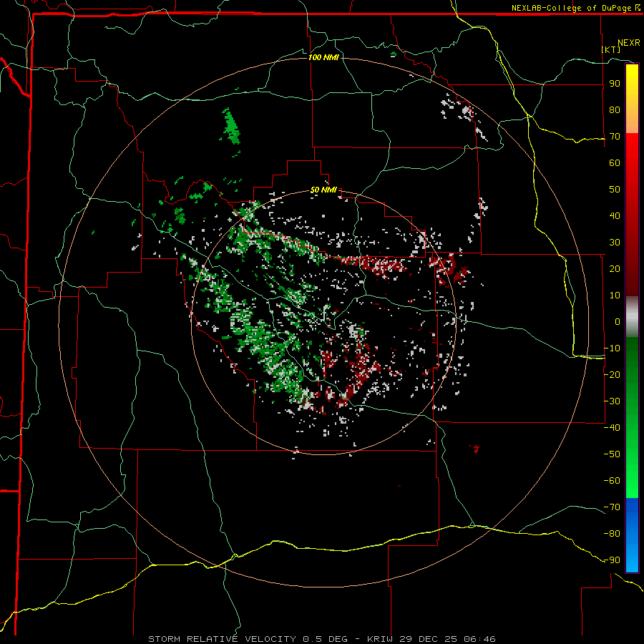The width and height of the screenshot is (644, 644).
Task: Click the -60 value on the velocity scale
Action: coord(612,481)
